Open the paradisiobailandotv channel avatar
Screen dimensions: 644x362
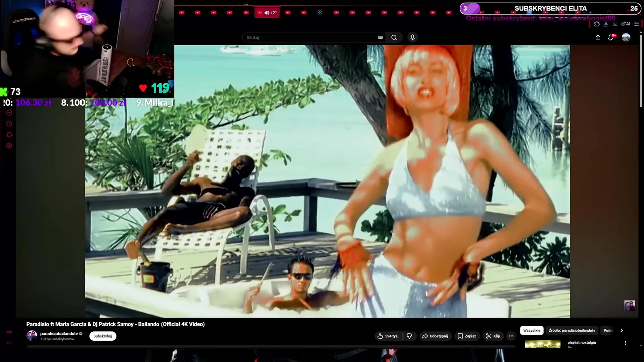32,336
